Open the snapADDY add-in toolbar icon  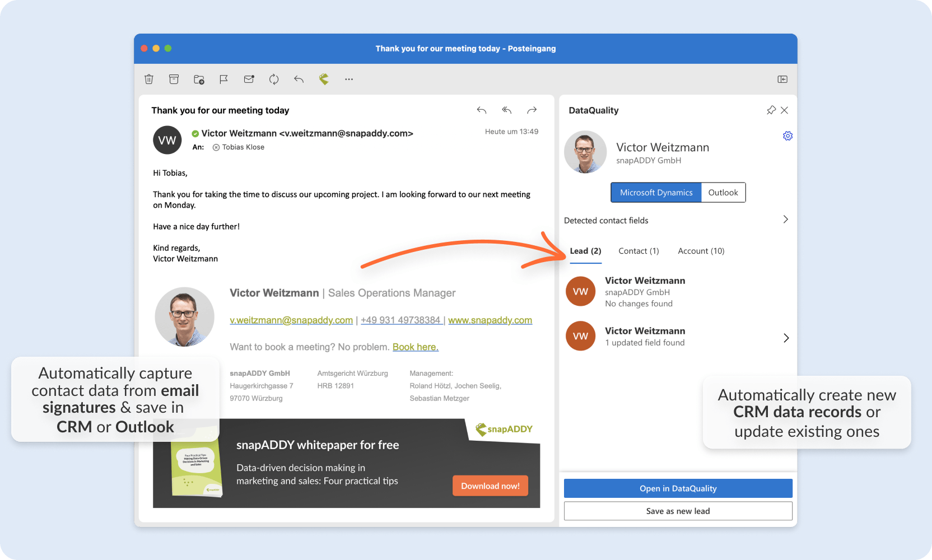[x=324, y=80]
